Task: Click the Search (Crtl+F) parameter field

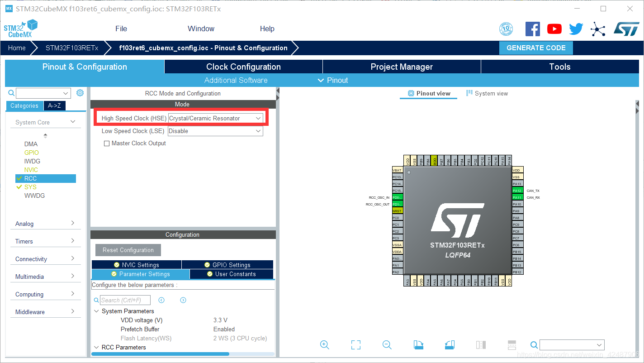Action: tap(125, 300)
